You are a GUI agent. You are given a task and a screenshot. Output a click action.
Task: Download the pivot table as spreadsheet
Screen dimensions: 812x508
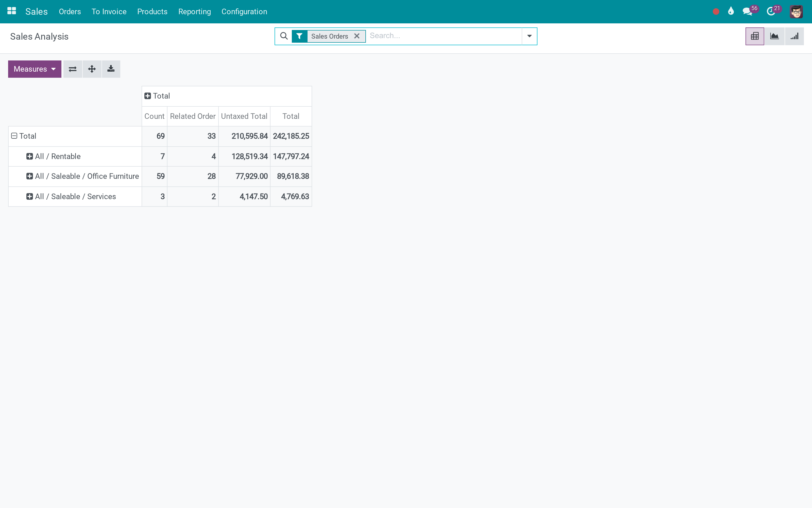tap(111, 69)
